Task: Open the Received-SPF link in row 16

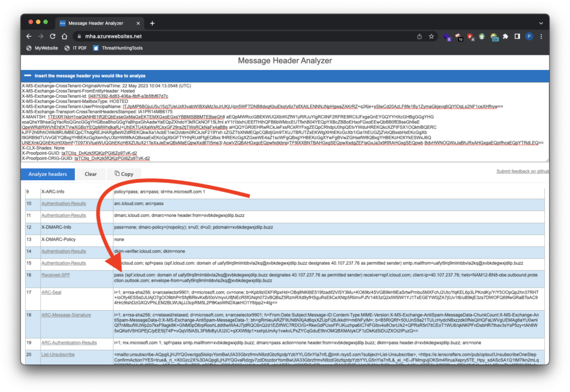Action: (56, 275)
